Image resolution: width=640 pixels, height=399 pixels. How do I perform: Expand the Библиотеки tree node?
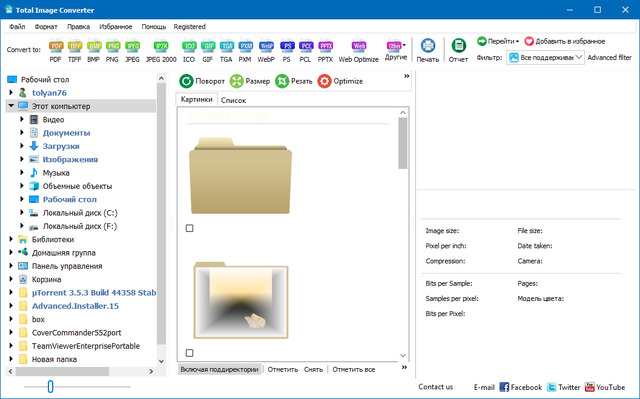(11, 239)
